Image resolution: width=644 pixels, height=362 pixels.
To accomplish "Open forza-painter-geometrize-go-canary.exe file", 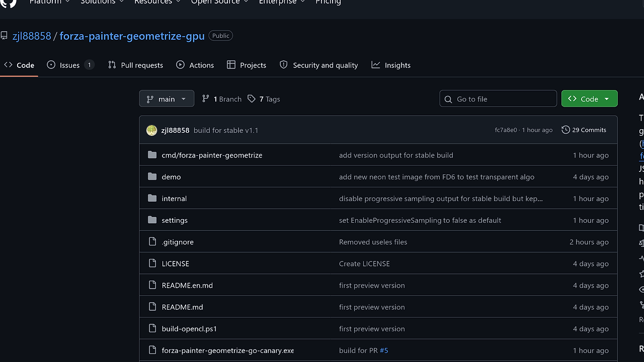I will coord(228,350).
